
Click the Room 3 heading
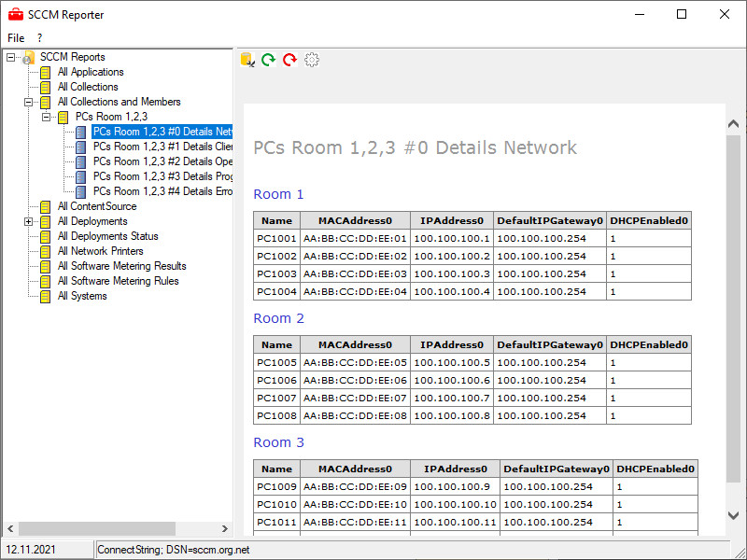click(278, 442)
